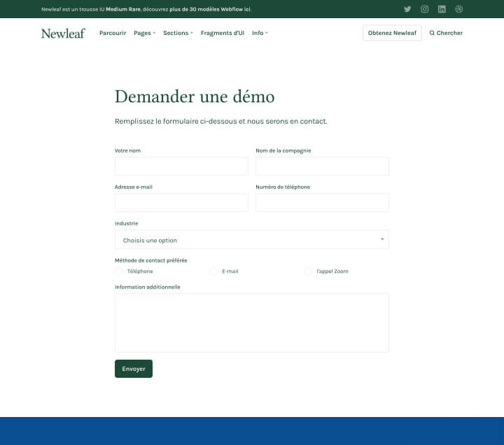Viewport: 504px width, 445px height.
Task: Open the Twitter social icon
Action: click(407, 9)
